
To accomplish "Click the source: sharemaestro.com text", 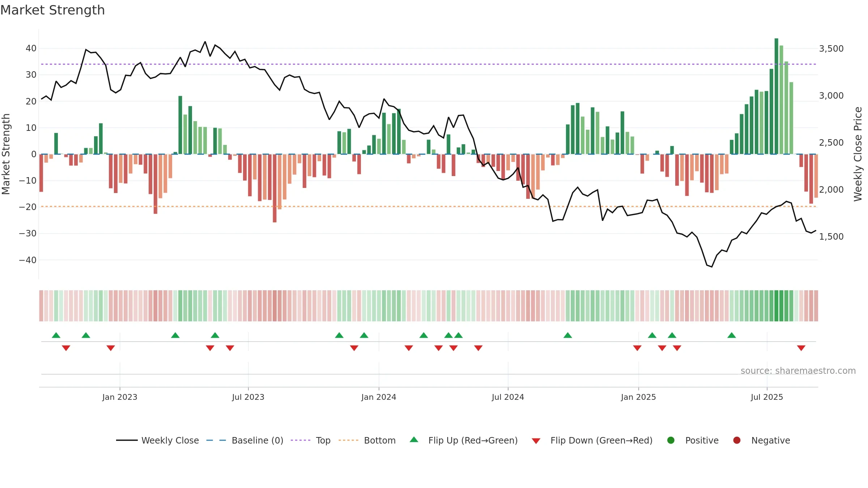I will [798, 371].
